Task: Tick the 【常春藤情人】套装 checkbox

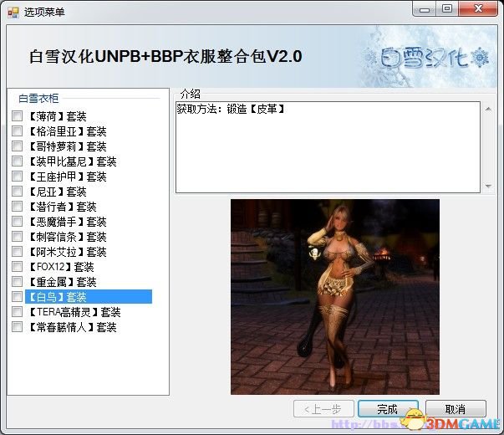Action: (x=17, y=327)
